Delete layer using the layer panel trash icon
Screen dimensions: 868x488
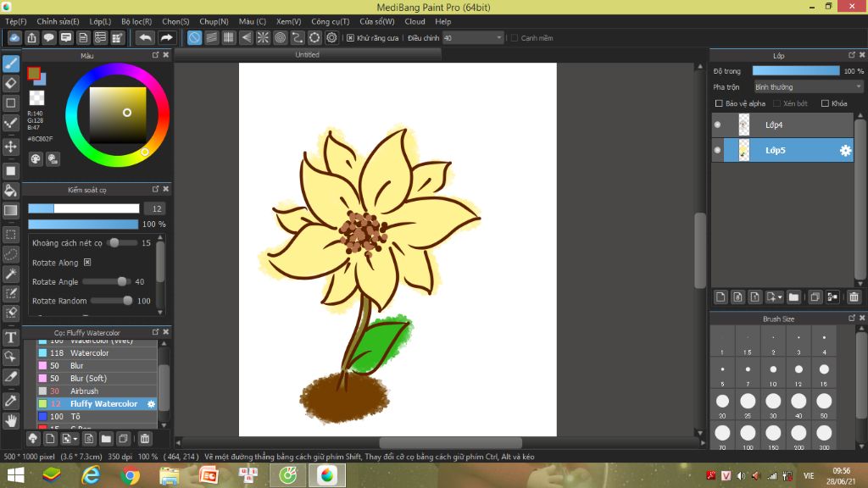pos(854,297)
